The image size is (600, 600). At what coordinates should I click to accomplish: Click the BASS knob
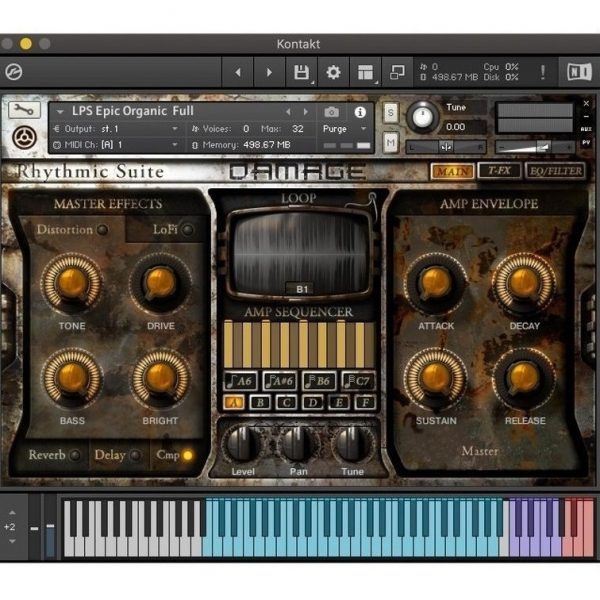point(72,378)
